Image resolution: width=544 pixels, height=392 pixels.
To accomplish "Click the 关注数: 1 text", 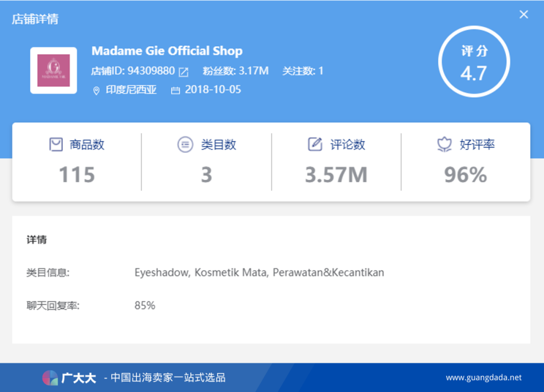I will (x=303, y=71).
